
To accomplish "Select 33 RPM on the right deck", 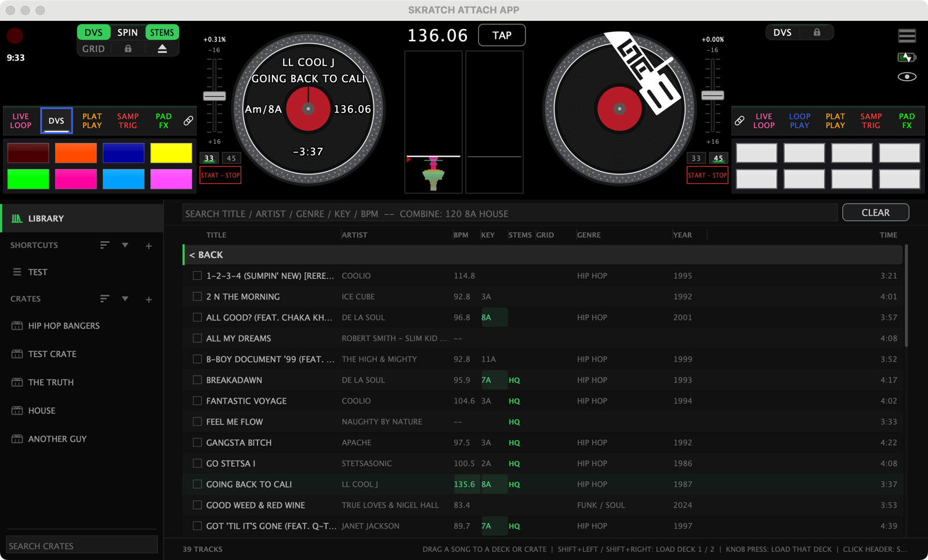I will 696,158.
